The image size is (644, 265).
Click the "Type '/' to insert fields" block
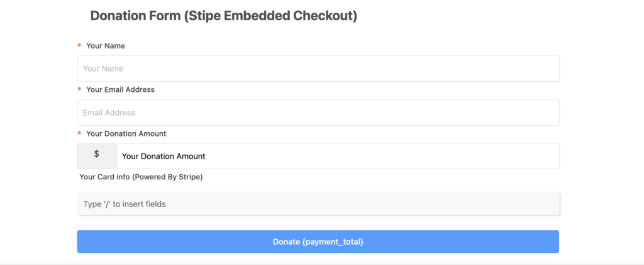coord(318,204)
